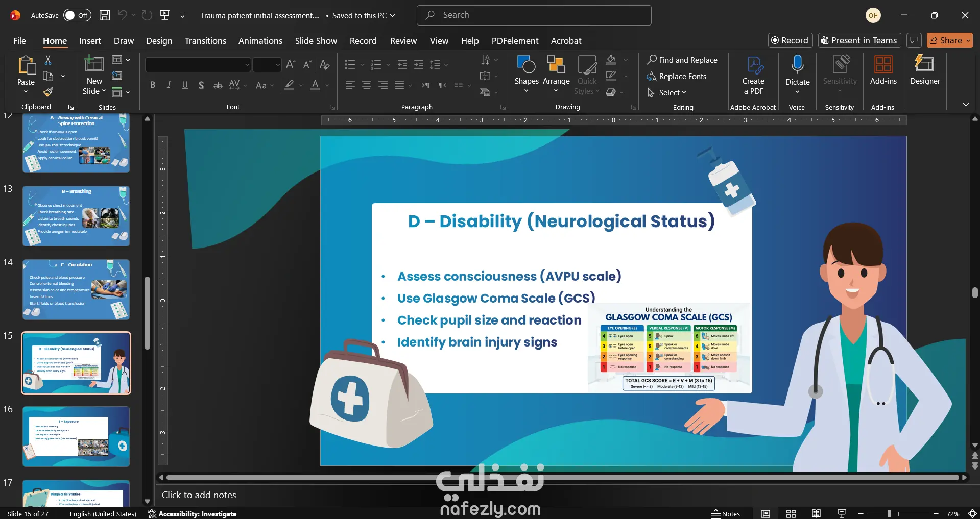Viewport: 980px width, 519px height.
Task: Click the Paste clipboard icon
Action: click(26, 66)
